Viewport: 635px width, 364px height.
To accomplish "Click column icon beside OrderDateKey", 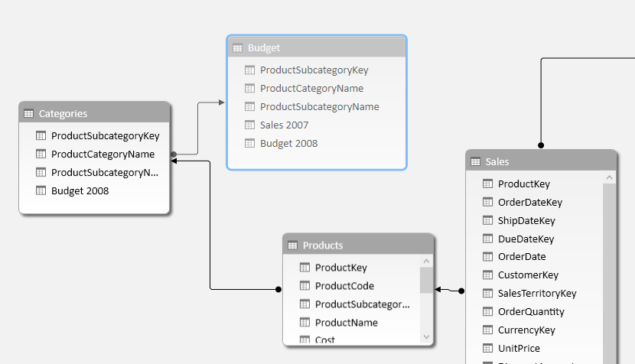I will [x=487, y=202].
